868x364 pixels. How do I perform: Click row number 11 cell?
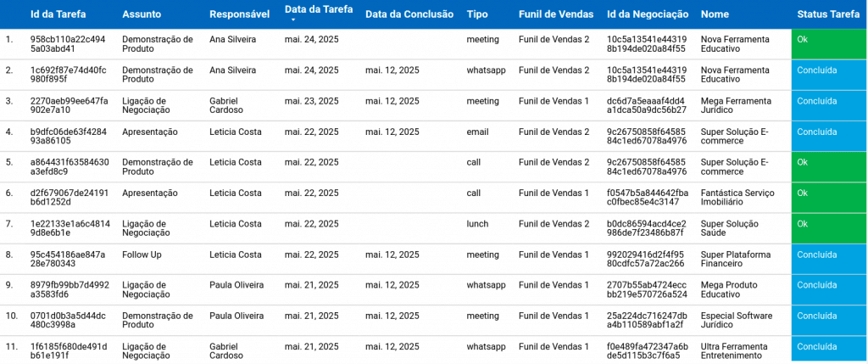click(12, 346)
